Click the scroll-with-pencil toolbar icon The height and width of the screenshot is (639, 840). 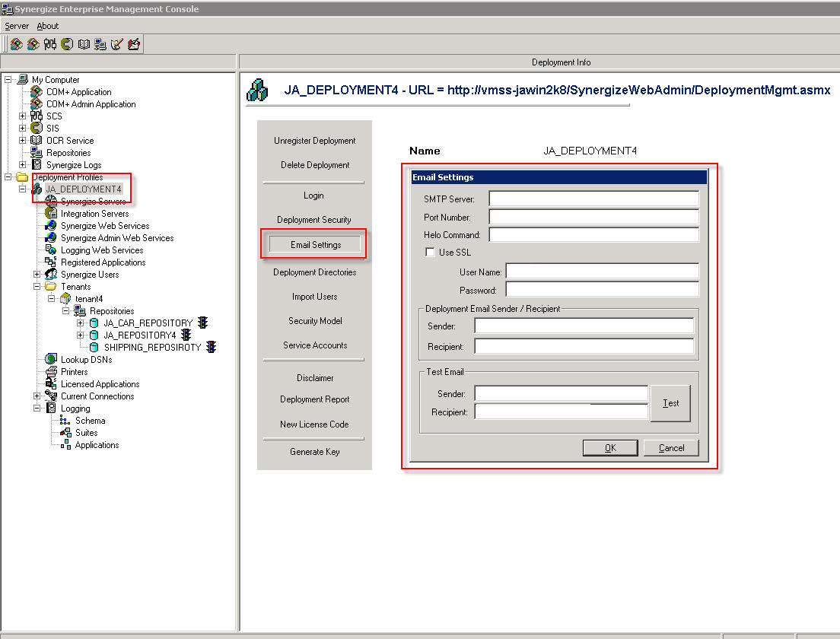tap(116, 44)
